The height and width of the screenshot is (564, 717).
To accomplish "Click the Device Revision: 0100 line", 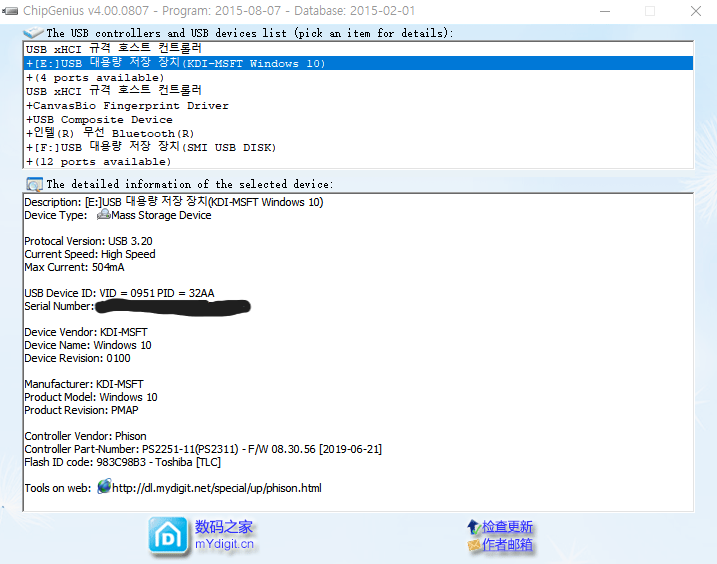I will 77,358.
